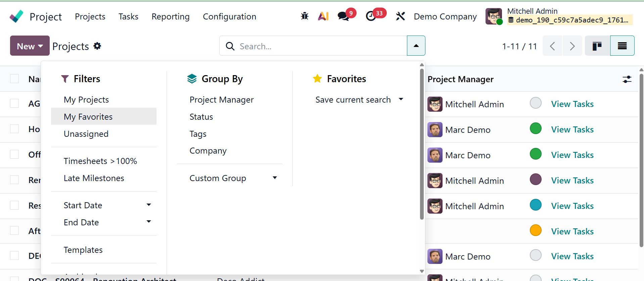Click the AI assistant icon
The width and height of the screenshot is (644, 281).
pos(323,16)
